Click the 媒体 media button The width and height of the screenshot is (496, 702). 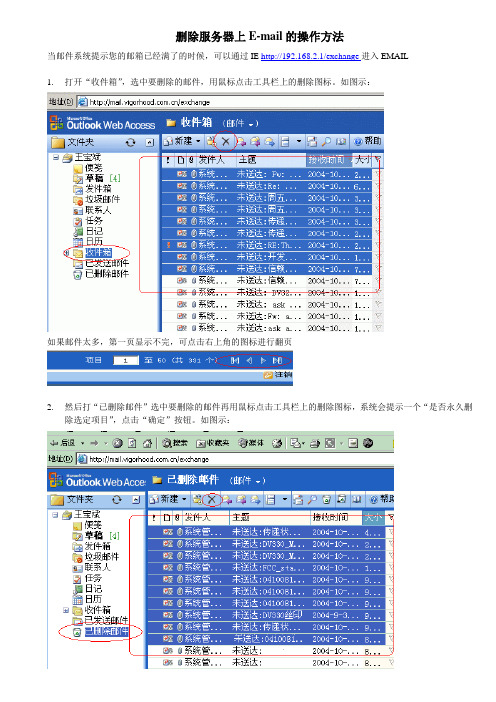(251, 443)
